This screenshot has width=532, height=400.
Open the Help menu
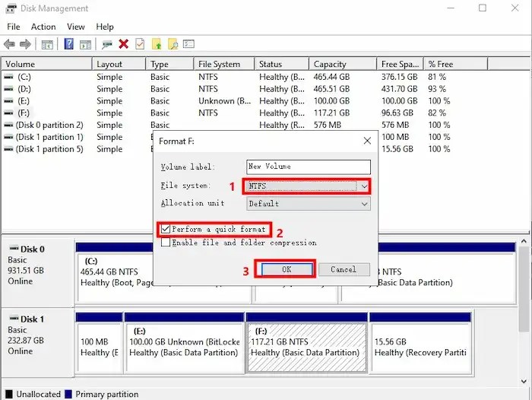pos(105,27)
